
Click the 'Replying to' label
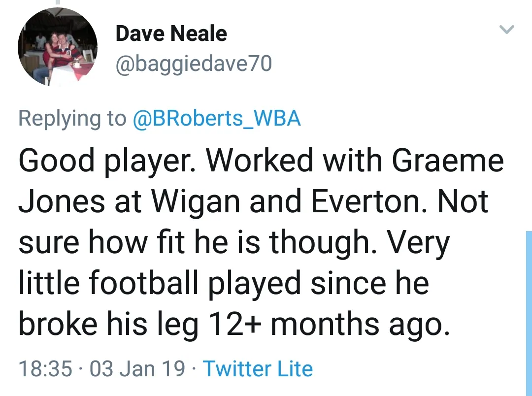pos(72,118)
